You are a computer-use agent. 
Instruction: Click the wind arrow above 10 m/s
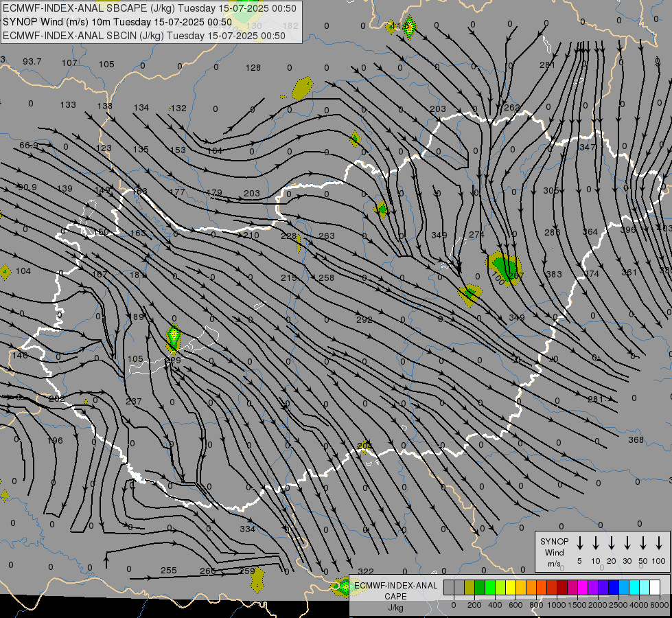595,543
